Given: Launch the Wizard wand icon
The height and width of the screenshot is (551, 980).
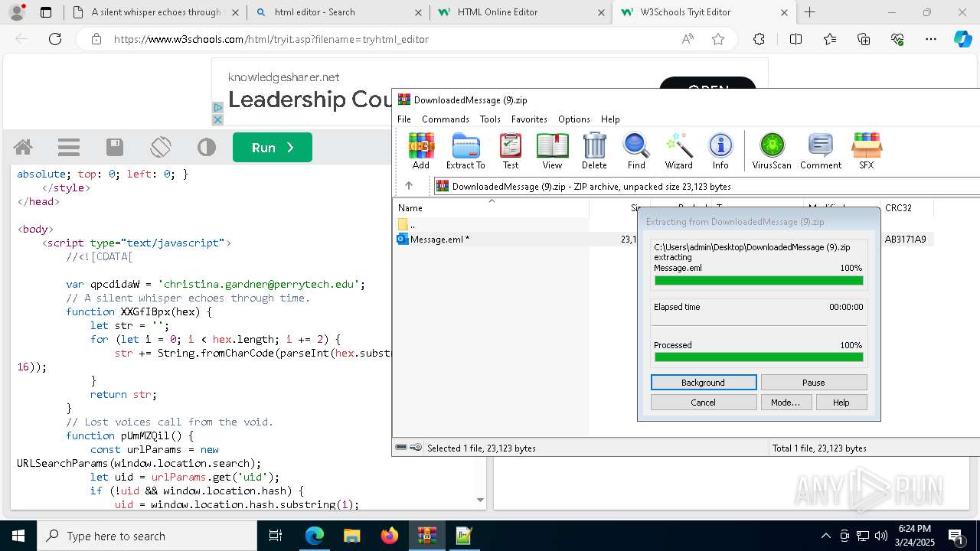Looking at the screenshot, I should (678, 151).
